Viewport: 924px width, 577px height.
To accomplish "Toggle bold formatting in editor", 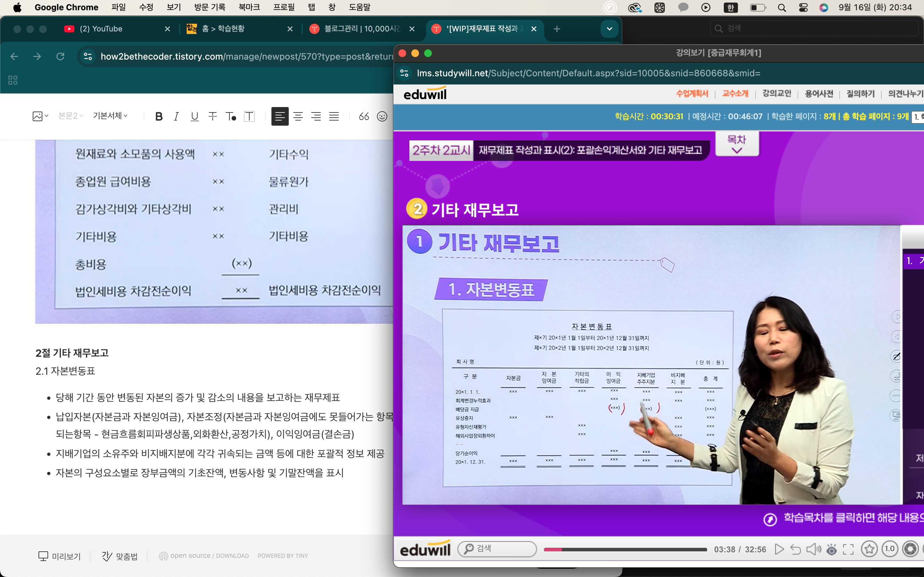I will pyautogui.click(x=159, y=116).
